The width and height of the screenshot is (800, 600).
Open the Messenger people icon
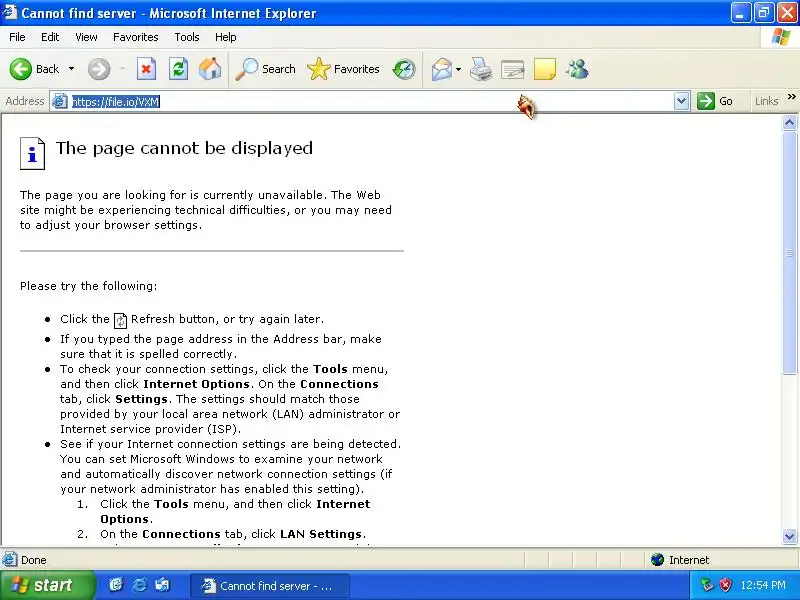577,69
